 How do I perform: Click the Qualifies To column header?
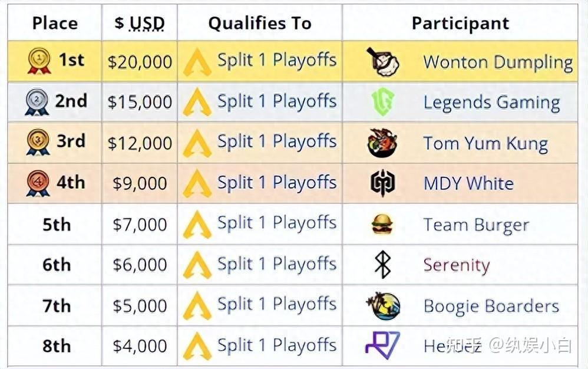click(259, 24)
